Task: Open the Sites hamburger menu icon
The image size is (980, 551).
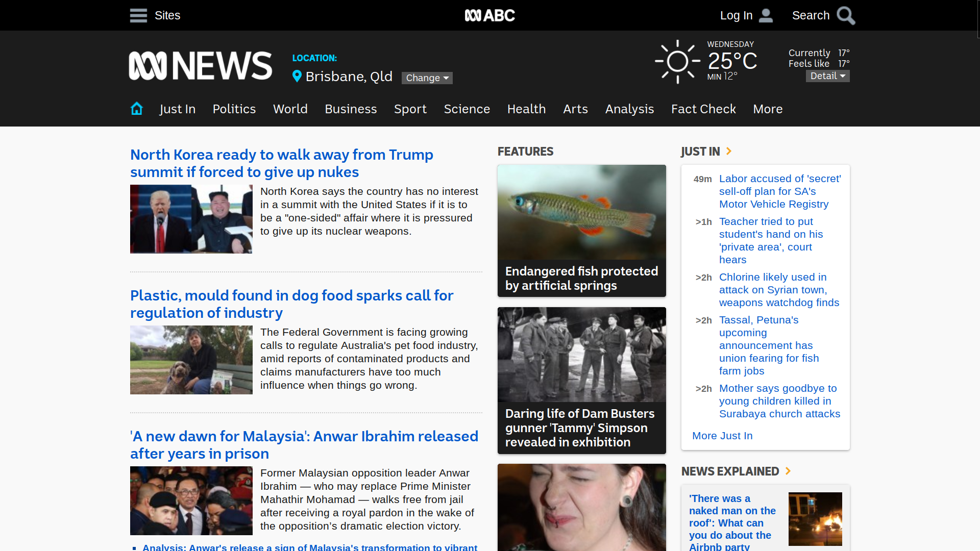Action: point(138,15)
